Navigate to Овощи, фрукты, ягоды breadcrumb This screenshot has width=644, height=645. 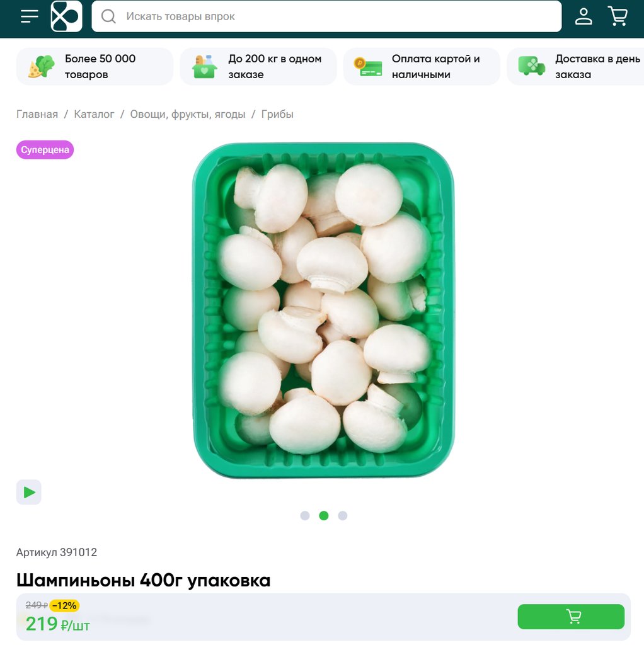pos(188,115)
